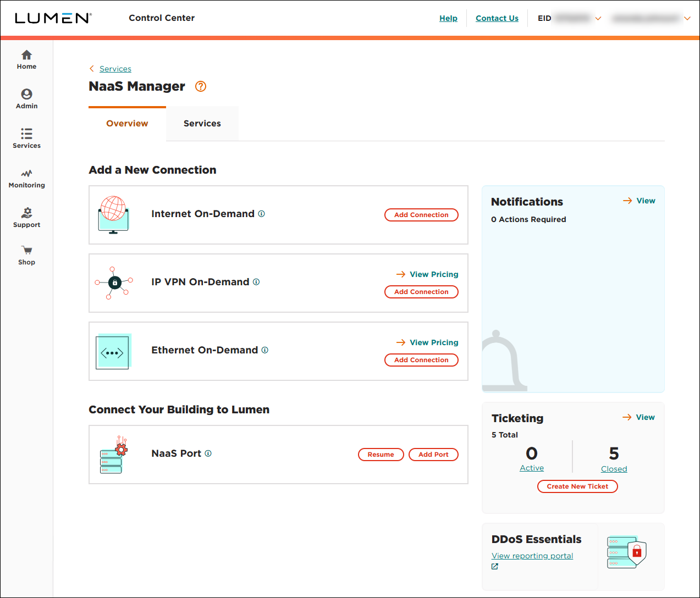Viewport: 700px width, 598px height.
Task: Resume the NaaS Port order
Action: pyautogui.click(x=381, y=455)
